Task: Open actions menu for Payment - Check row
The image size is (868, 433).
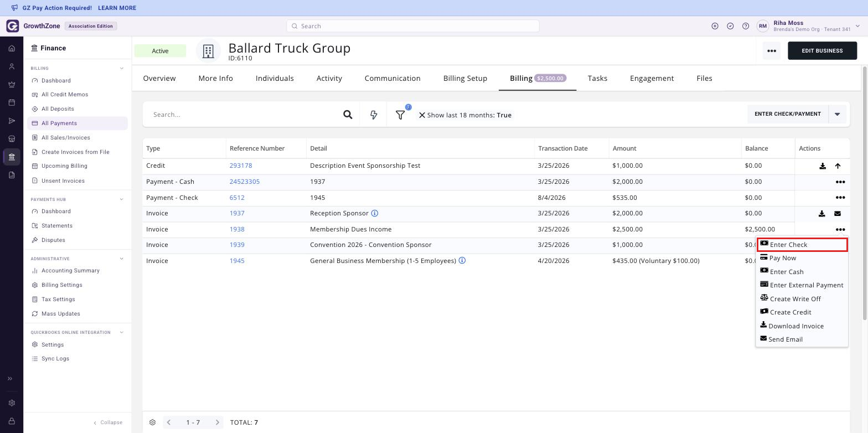Action: click(840, 198)
